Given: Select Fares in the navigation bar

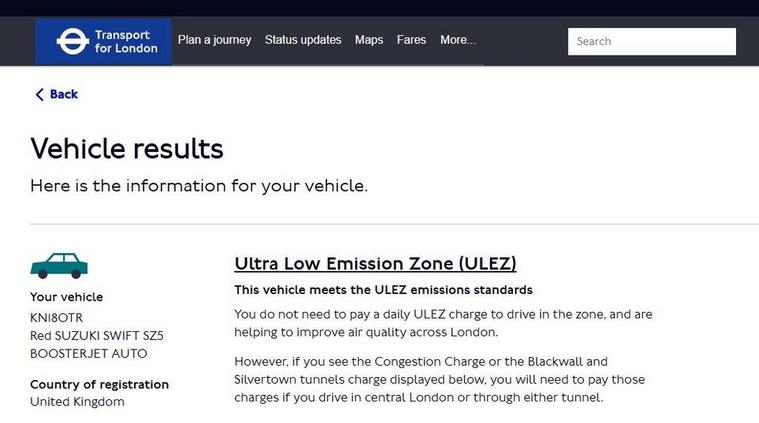Looking at the screenshot, I should (411, 41).
